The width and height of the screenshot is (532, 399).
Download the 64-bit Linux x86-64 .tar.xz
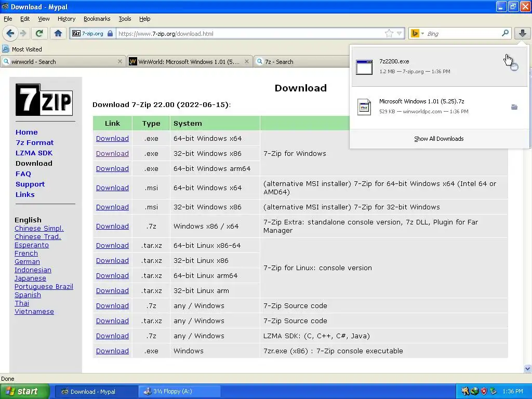tap(112, 245)
